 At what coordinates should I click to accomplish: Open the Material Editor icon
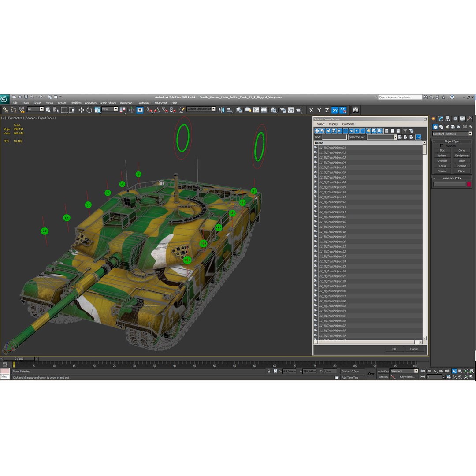click(x=274, y=110)
